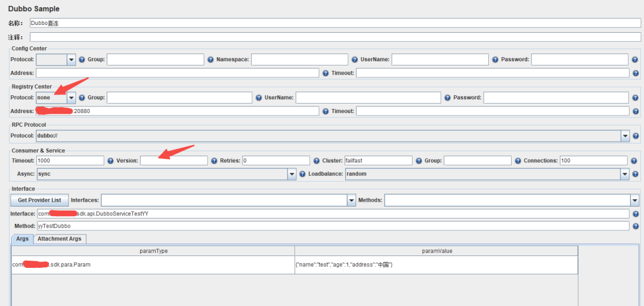This screenshot has height=306, width=644.
Task: Click help icon at end of Method field
Action: pos(636,226)
